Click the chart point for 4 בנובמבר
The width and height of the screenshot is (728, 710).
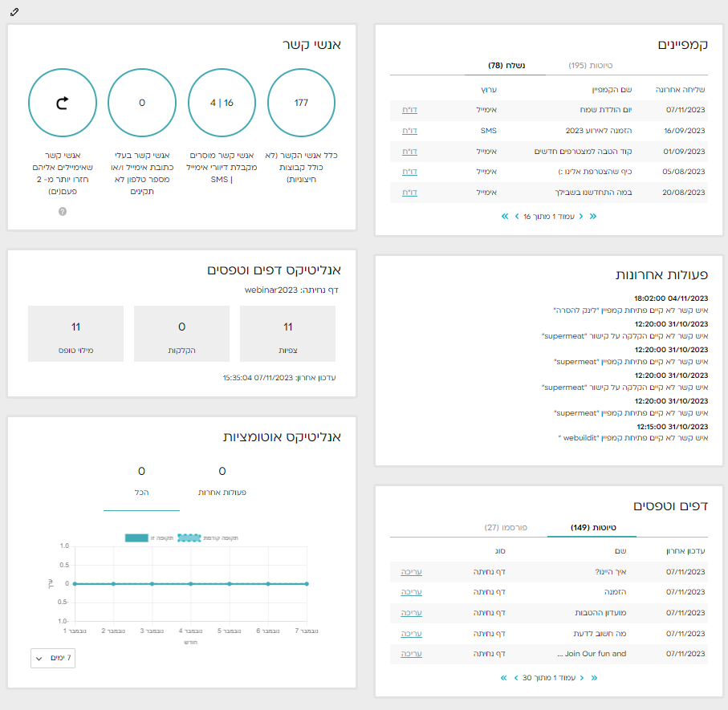click(x=191, y=584)
